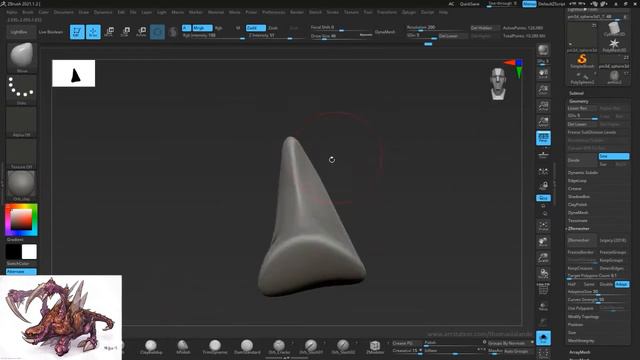Toggle the Floor grid button
The height and width of the screenshot is (360, 640).
click(543, 155)
